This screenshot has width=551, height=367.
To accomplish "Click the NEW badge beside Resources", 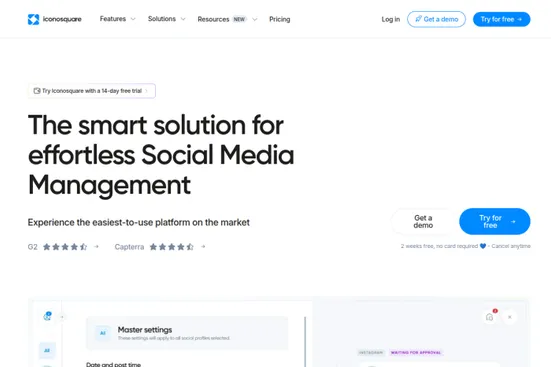I will [x=239, y=19].
